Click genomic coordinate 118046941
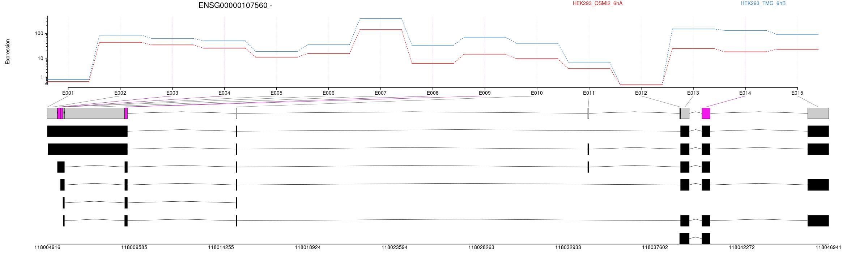 coord(828,248)
